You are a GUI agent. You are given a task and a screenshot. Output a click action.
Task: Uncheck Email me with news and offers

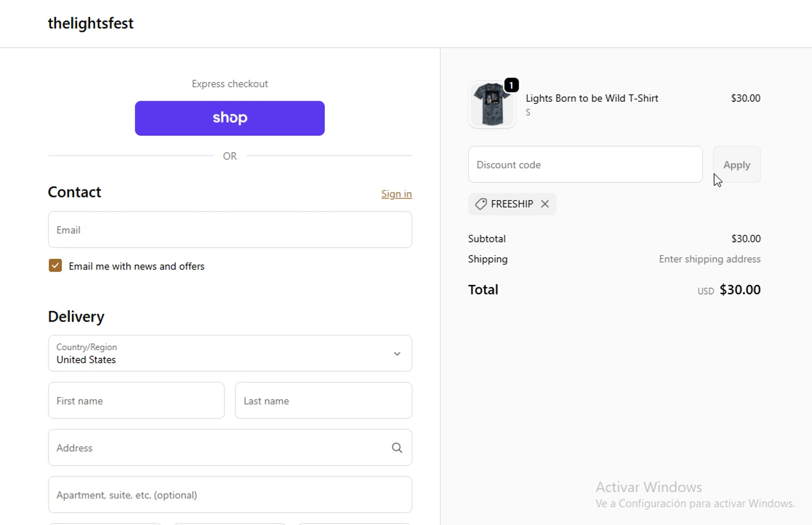[55, 266]
